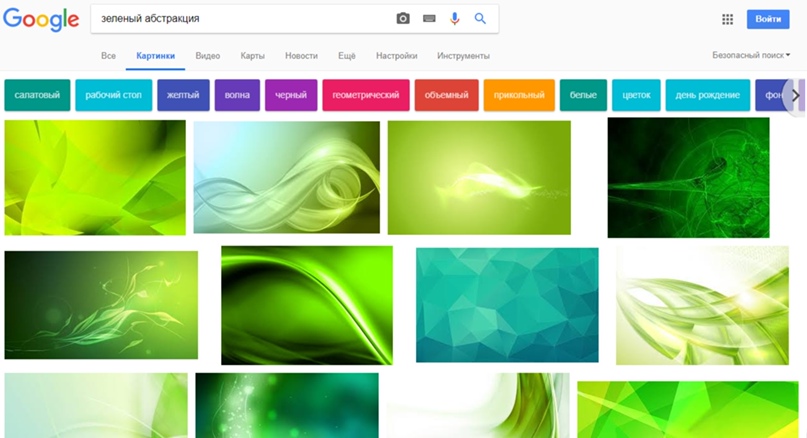Click the blue magnifier search icon
The image size is (807, 438).
click(480, 19)
